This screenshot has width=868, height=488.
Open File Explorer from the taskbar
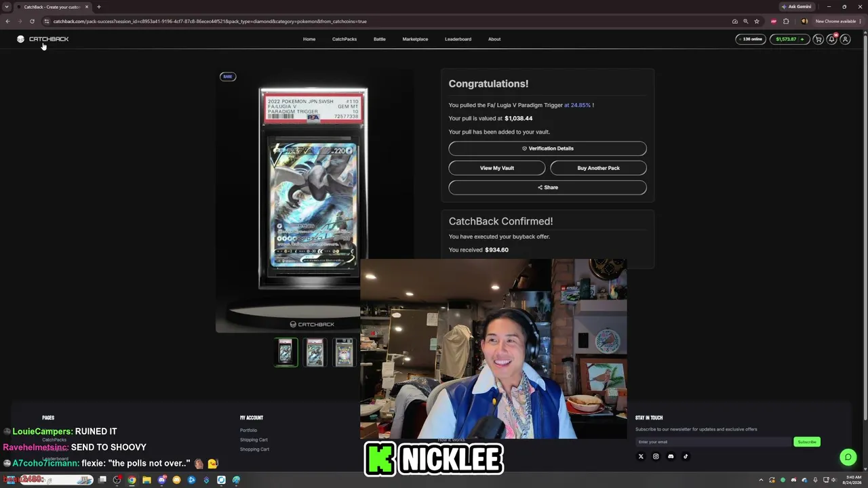(x=146, y=480)
